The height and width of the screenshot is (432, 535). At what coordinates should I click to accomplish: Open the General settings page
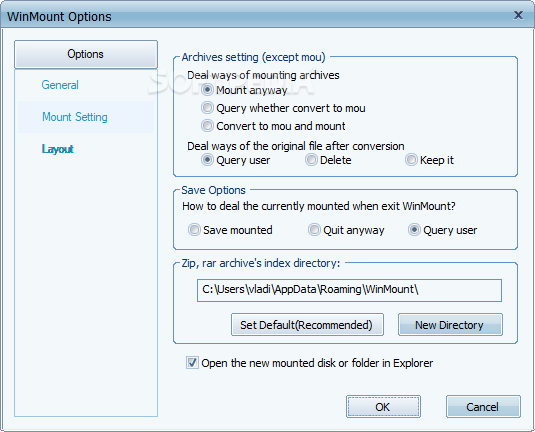tap(60, 85)
